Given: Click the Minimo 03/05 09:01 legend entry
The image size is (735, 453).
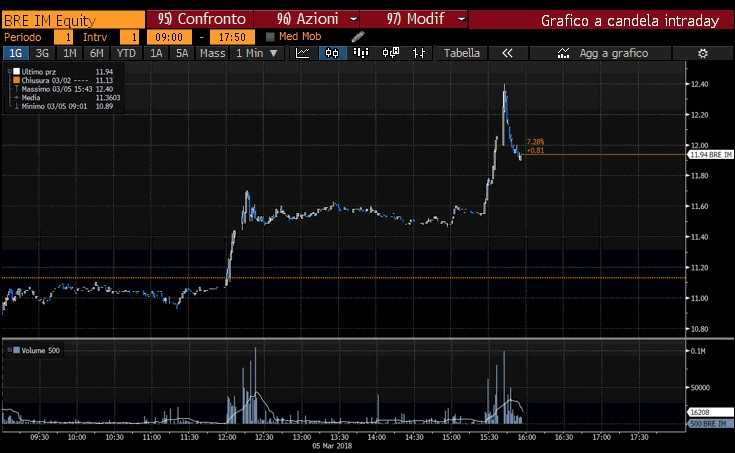Looking at the screenshot, I should (54, 106).
